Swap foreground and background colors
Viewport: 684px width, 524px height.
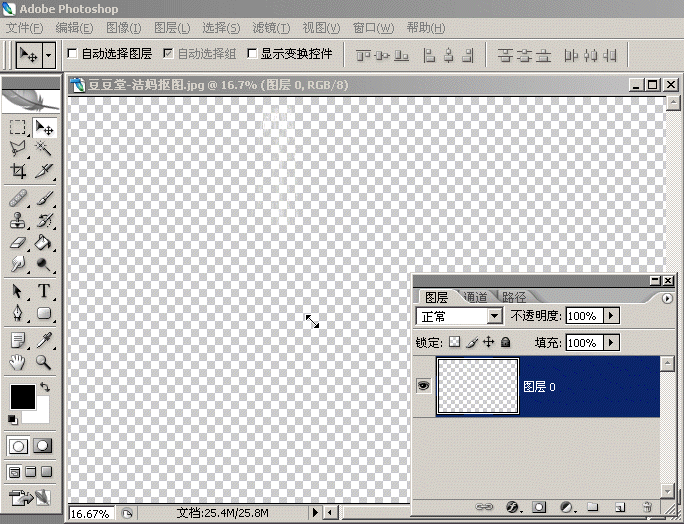pos(44,387)
